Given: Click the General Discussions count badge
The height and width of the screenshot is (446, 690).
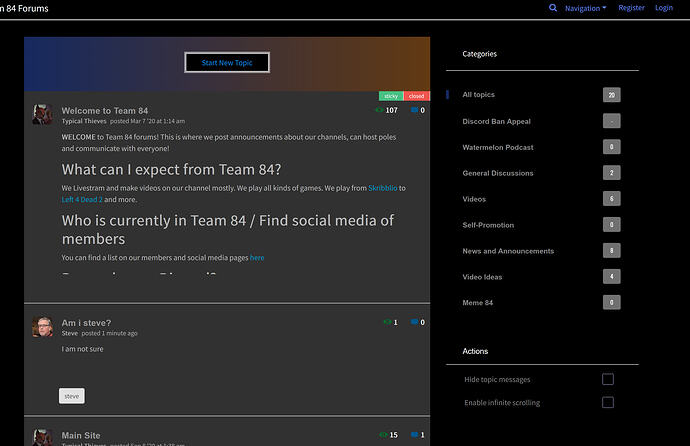Looking at the screenshot, I should pos(612,173).
